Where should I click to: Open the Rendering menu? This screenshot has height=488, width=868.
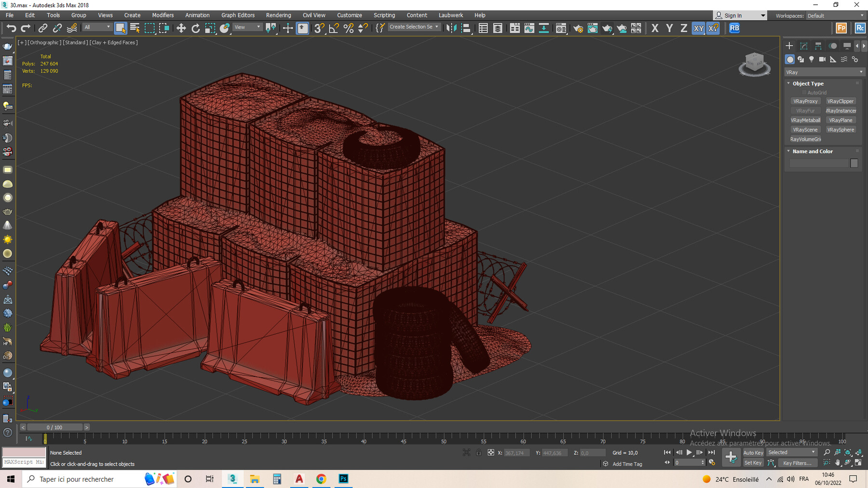point(278,15)
